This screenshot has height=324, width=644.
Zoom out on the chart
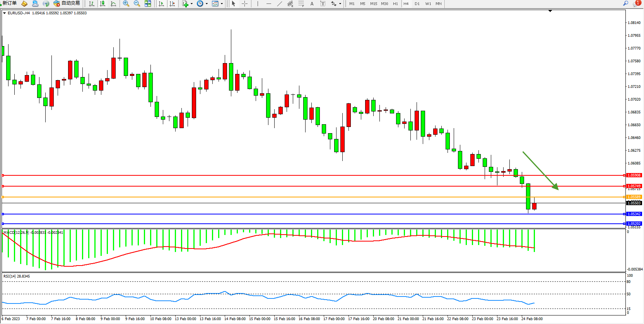pyautogui.click(x=137, y=3)
